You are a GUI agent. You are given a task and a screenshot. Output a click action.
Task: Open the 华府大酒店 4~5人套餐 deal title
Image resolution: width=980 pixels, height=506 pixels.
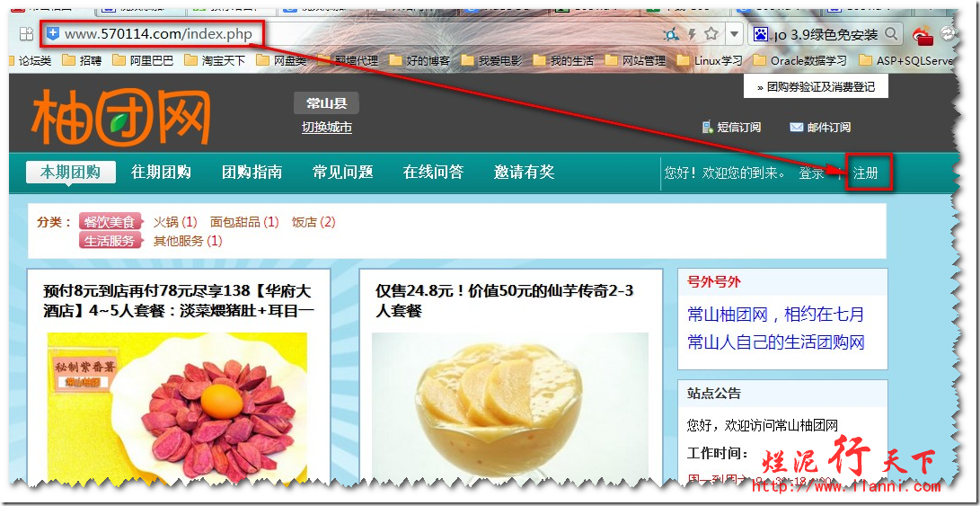(x=178, y=301)
